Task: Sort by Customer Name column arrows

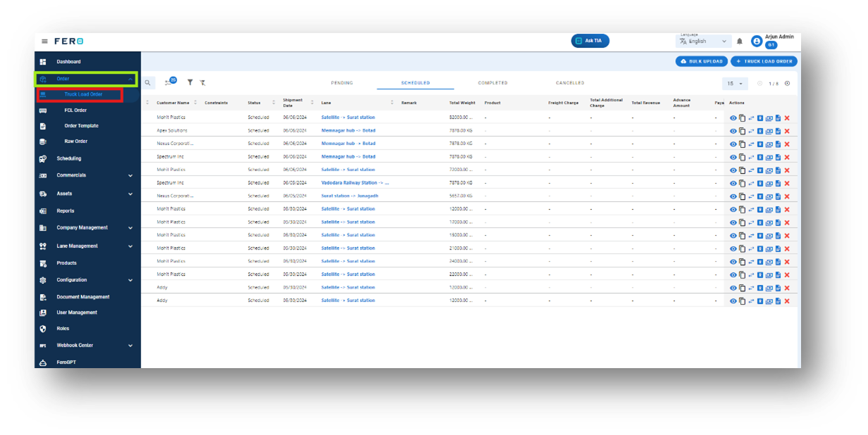Action: tap(195, 103)
